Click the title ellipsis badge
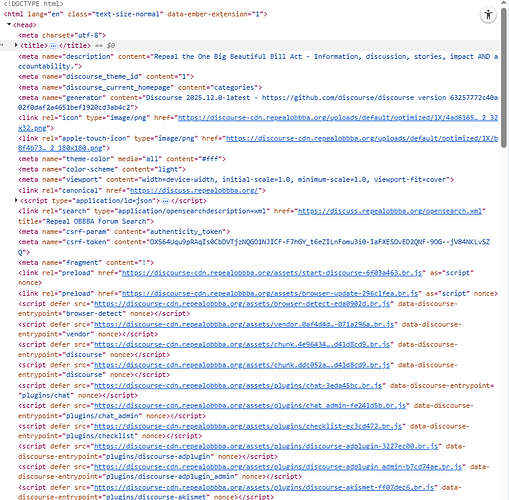509x500 pixels. [53, 46]
